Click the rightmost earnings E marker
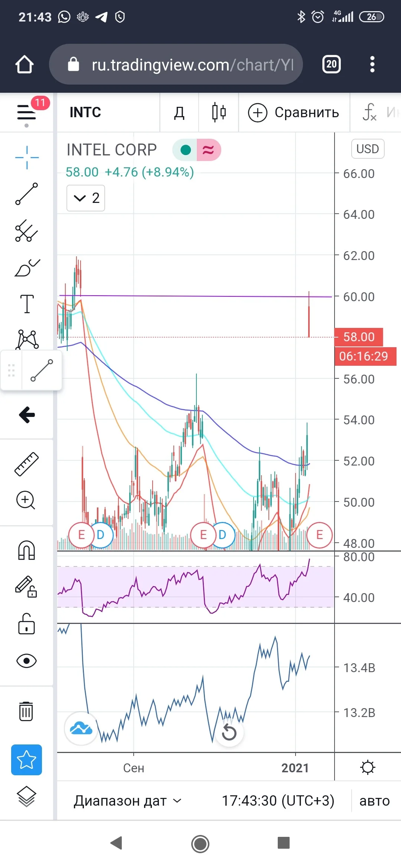Image resolution: width=401 pixels, height=868 pixels. click(319, 535)
